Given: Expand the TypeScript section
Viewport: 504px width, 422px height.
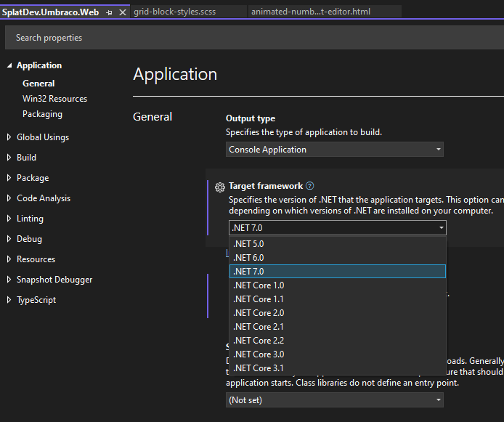Looking at the screenshot, I should 9,300.
